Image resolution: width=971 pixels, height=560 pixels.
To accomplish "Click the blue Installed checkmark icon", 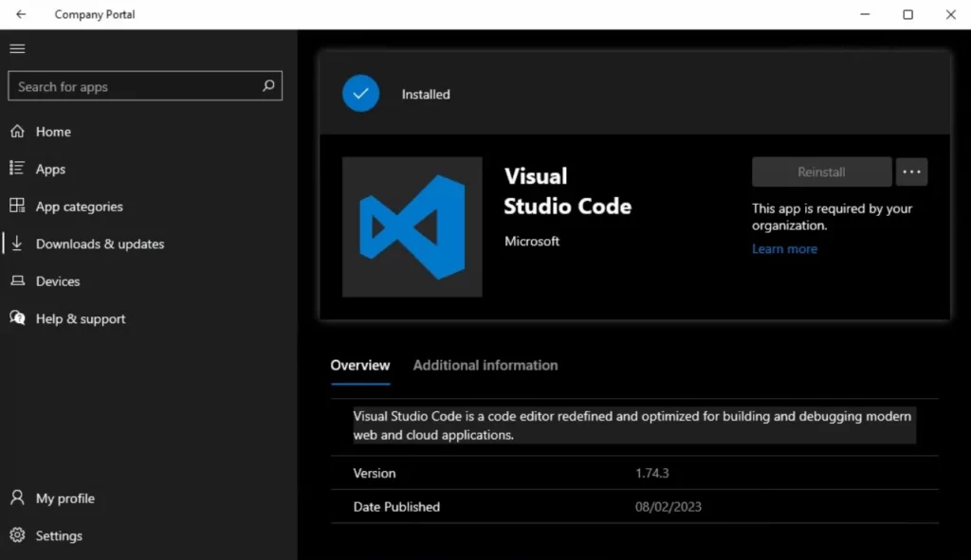I will coord(361,94).
